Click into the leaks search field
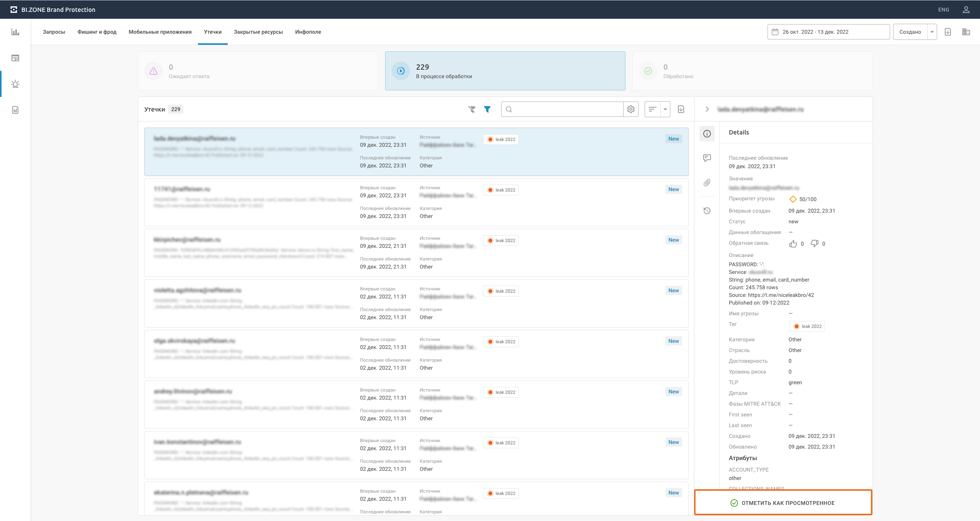Viewport: 980px width, 521px height. (x=562, y=109)
